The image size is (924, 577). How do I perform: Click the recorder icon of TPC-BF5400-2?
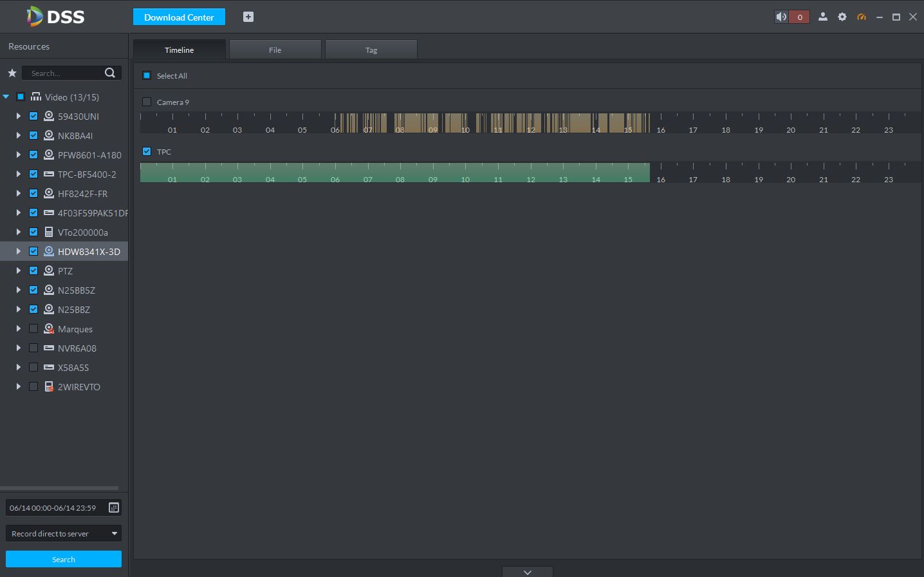coord(49,174)
